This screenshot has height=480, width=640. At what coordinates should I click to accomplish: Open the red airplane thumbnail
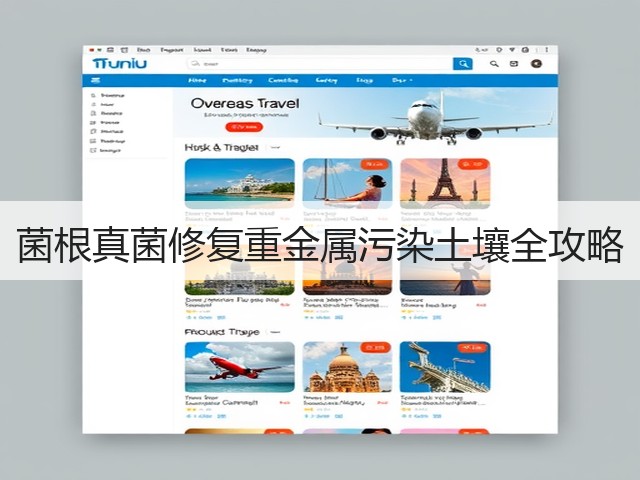point(240,367)
